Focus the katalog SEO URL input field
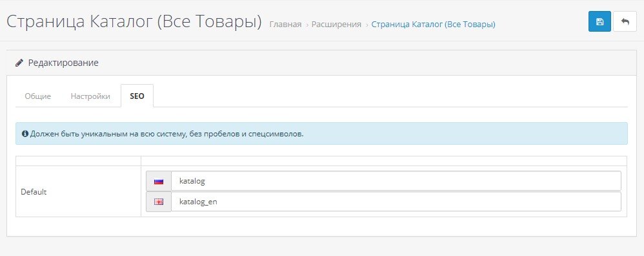644x256 pixels. tap(396, 181)
